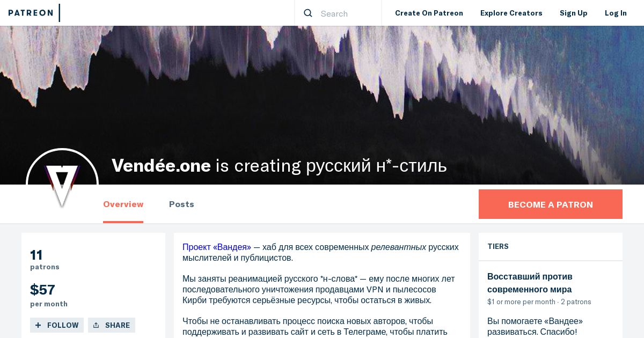The width and height of the screenshot is (644, 338).
Task: Click the share arrow icon
Action: tap(96, 325)
